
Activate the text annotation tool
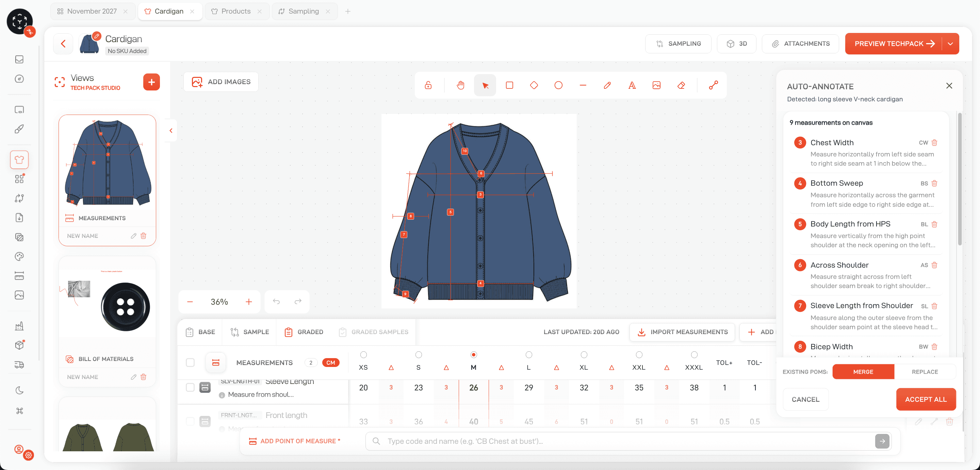pos(632,85)
